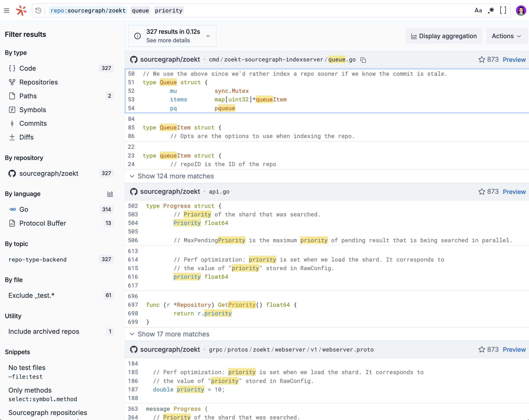The width and height of the screenshot is (529, 420).
Task: Toggle regular expression search
Action: [x=491, y=10]
